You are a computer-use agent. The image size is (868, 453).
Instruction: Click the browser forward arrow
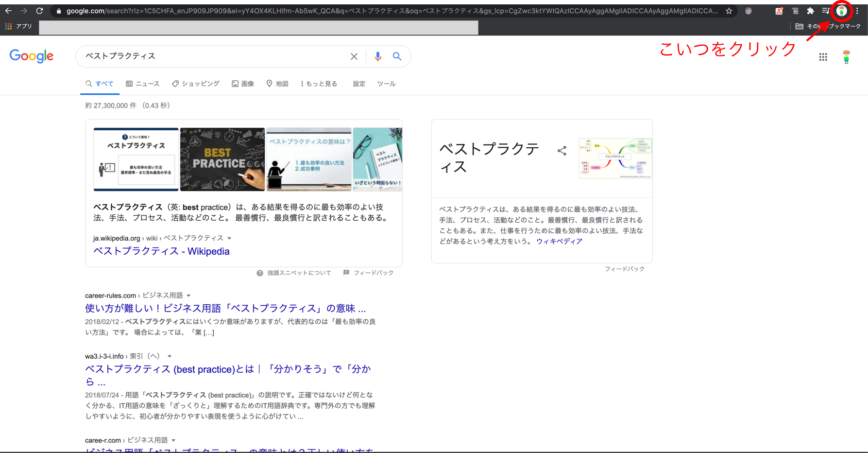(x=24, y=11)
